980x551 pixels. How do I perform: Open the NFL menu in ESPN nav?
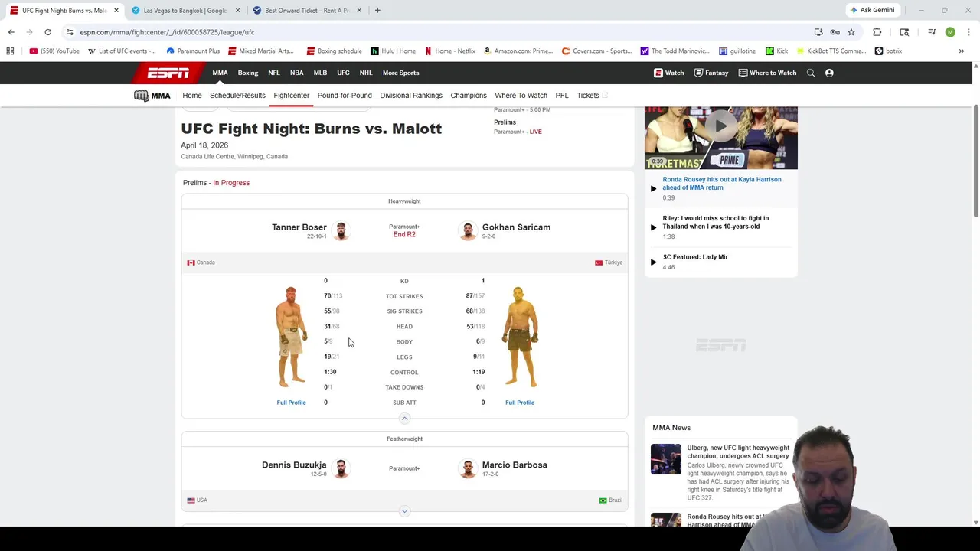[274, 73]
